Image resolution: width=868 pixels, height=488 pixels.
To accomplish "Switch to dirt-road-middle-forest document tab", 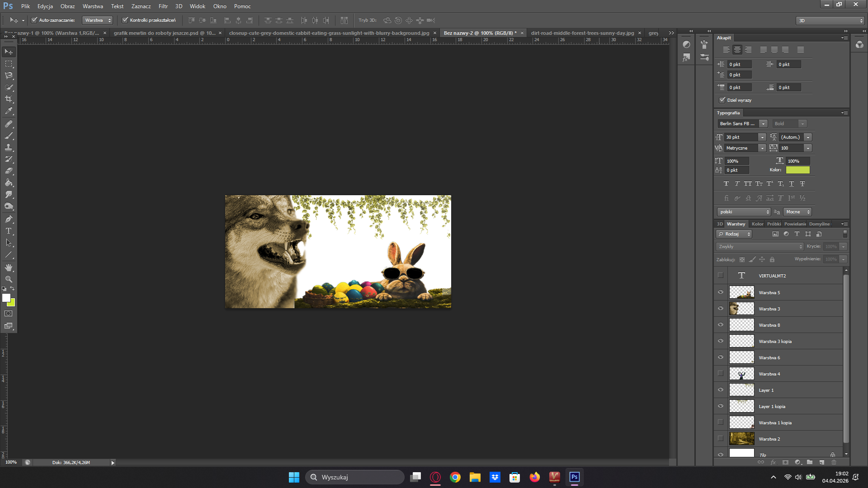I will (x=582, y=33).
